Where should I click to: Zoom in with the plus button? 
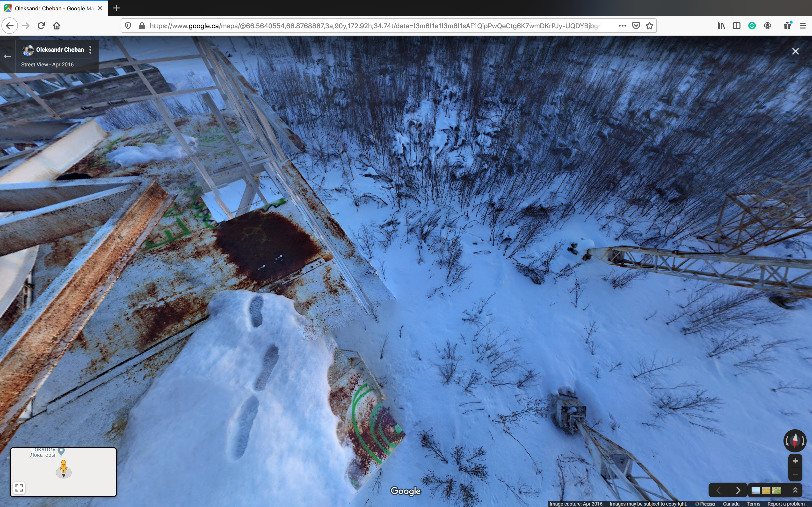[795, 461]
